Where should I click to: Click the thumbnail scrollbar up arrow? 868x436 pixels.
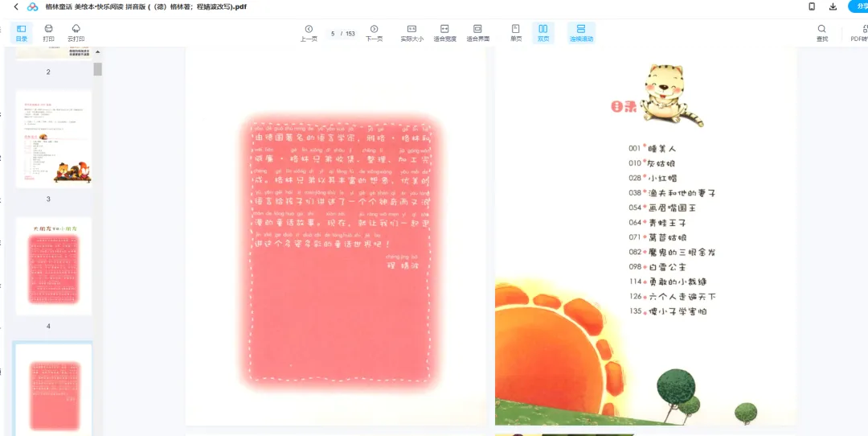(97, 52)
